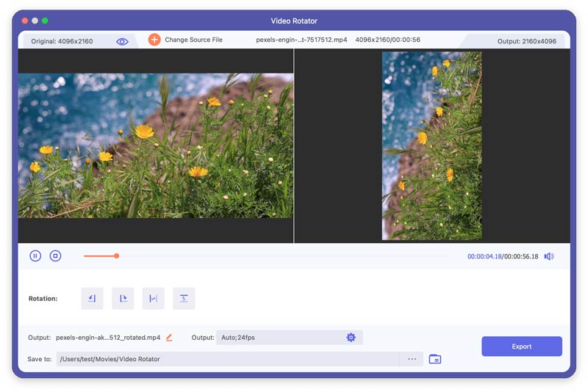Open the save folder icon

point(435,359)
